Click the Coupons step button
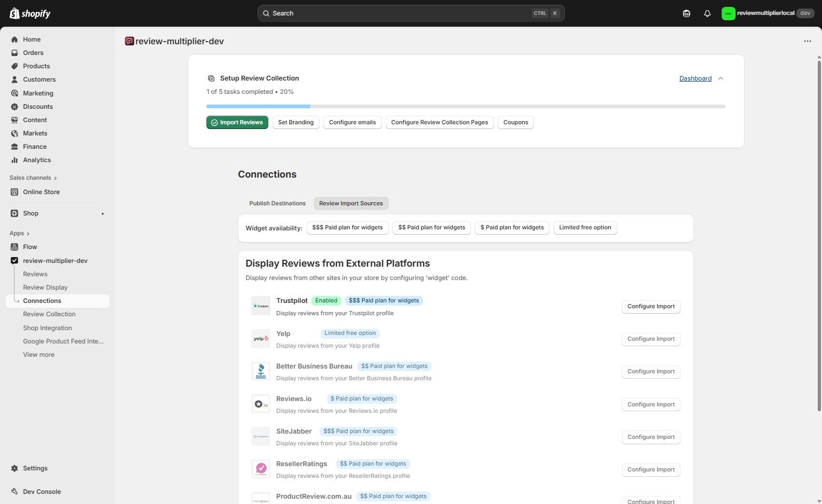Image resolution: width=822 pixels, height=504 pixels. point(516,123)
